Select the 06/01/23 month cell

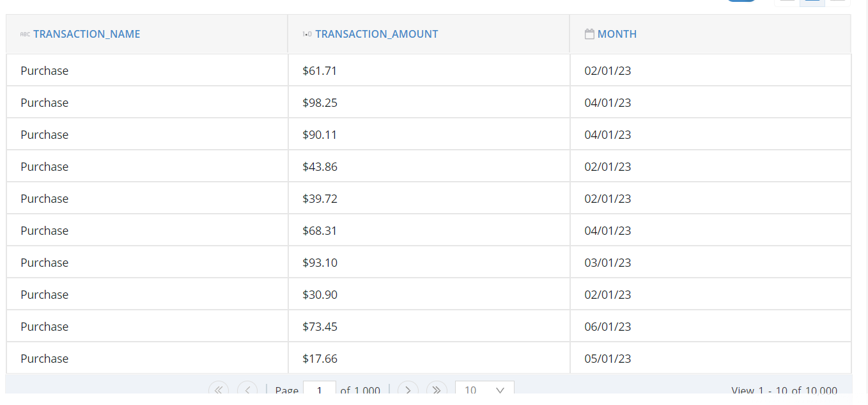pos(711,326)
